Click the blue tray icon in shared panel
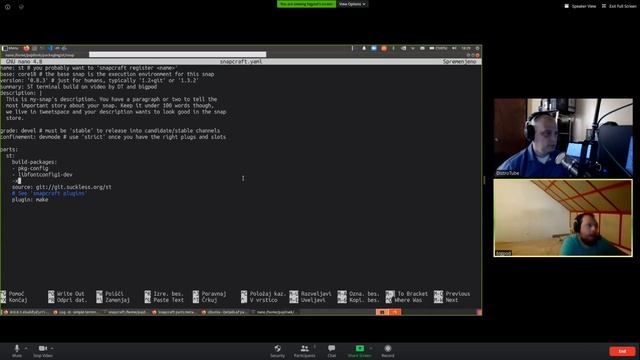Image resolution: width=640 pixels, height=360 pixels. pos(374,48)
